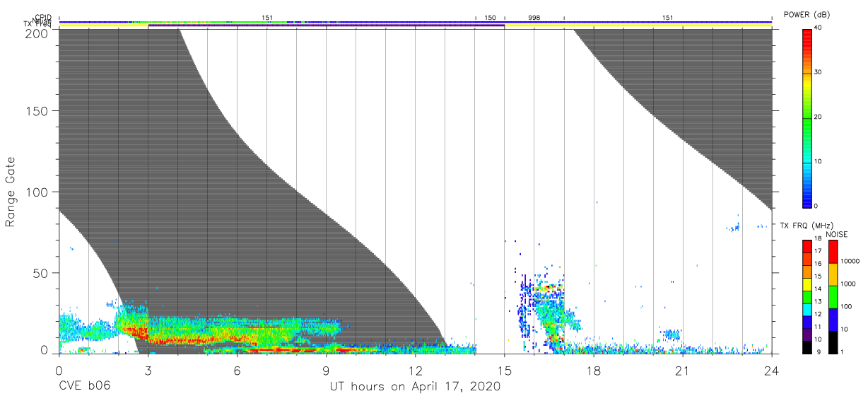Click the TX Freq row label at top left
This screenshot has height=401, width=868.
click(x=37, y=25)
